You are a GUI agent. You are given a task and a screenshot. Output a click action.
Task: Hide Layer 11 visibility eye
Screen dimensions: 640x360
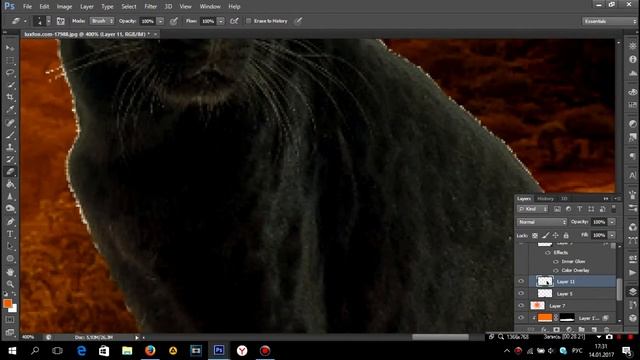[x=521, y=281]
